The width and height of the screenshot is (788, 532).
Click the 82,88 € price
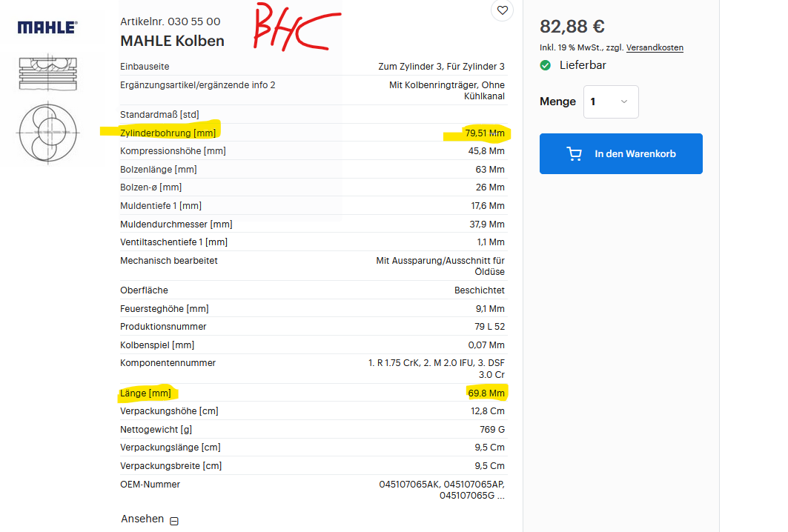point(572,27)
